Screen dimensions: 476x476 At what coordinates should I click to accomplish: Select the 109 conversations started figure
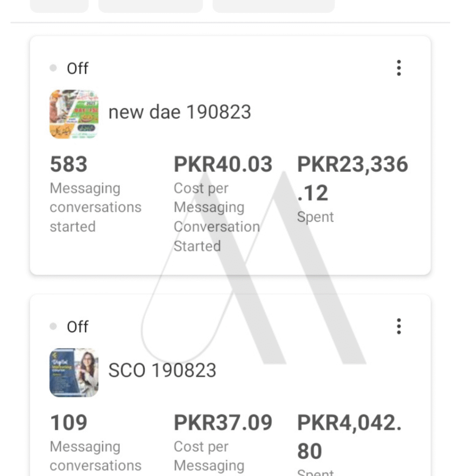tap(69, 423)
